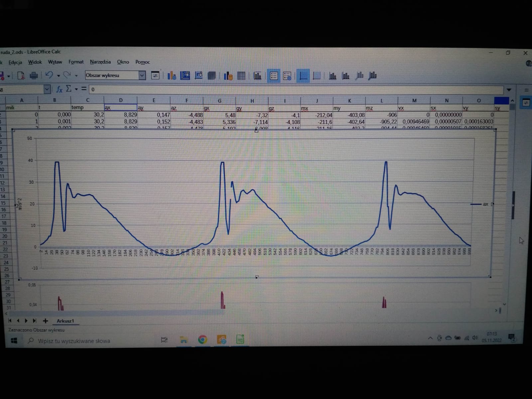Add a new sheet with plus button

[46, 321]
